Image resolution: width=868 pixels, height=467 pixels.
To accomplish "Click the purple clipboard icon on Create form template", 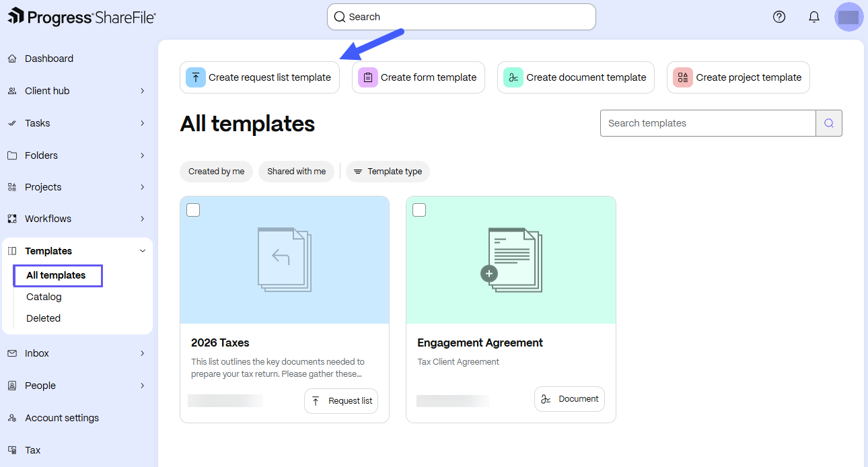I will [x=367, y=77].
